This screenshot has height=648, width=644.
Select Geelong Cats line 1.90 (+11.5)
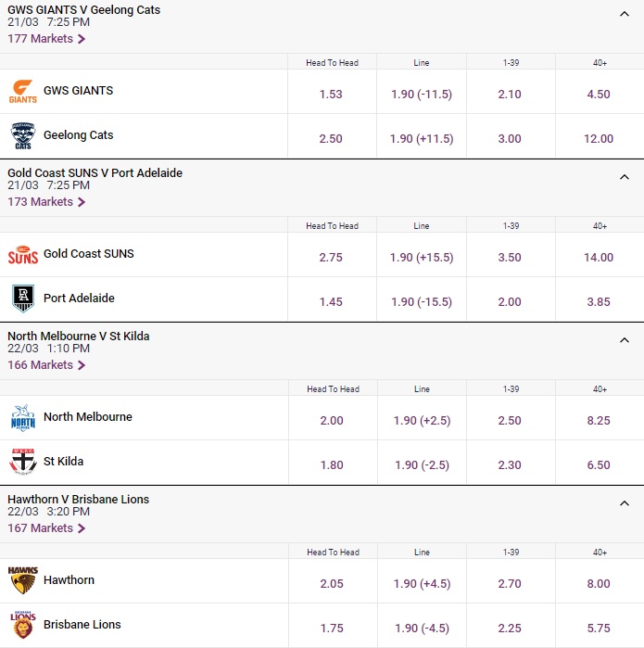point(422,139)
